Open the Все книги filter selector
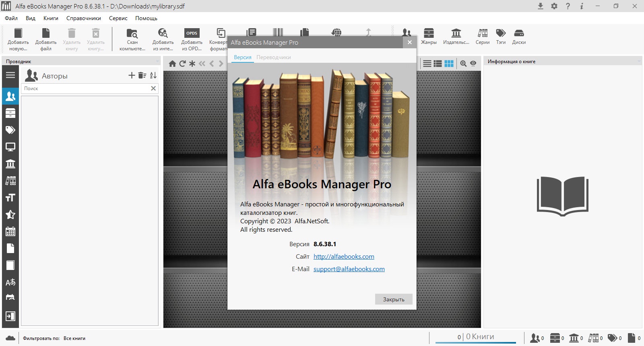 pos(74,338)
